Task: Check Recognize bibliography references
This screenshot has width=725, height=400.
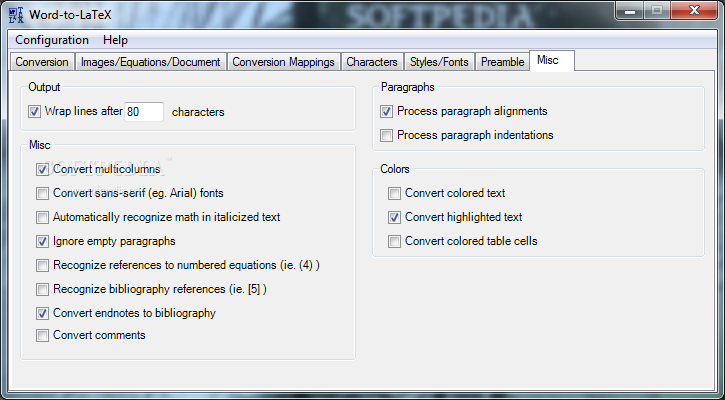Action: pos(43,289)
